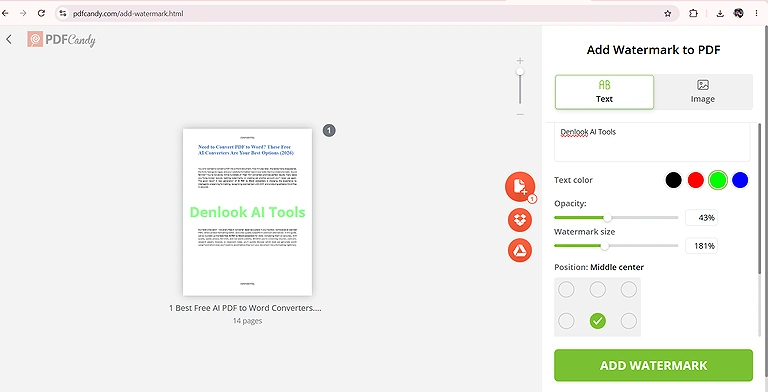This screenshot has height=392, width=768.
Task: Go back using the browser back arrow
Action: (5, 14)
